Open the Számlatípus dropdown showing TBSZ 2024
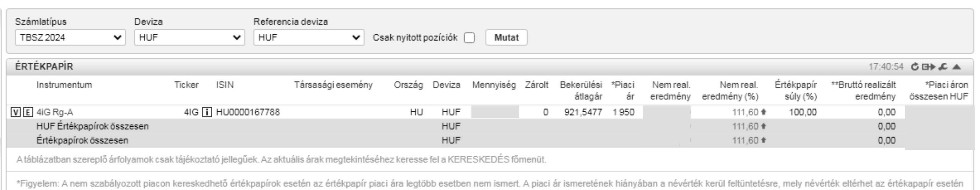This screenshot has height=190, width=980. click(x=70, y=37)
